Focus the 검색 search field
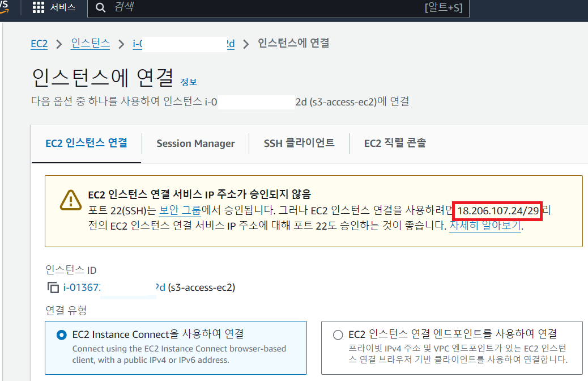 pos(278,7)
